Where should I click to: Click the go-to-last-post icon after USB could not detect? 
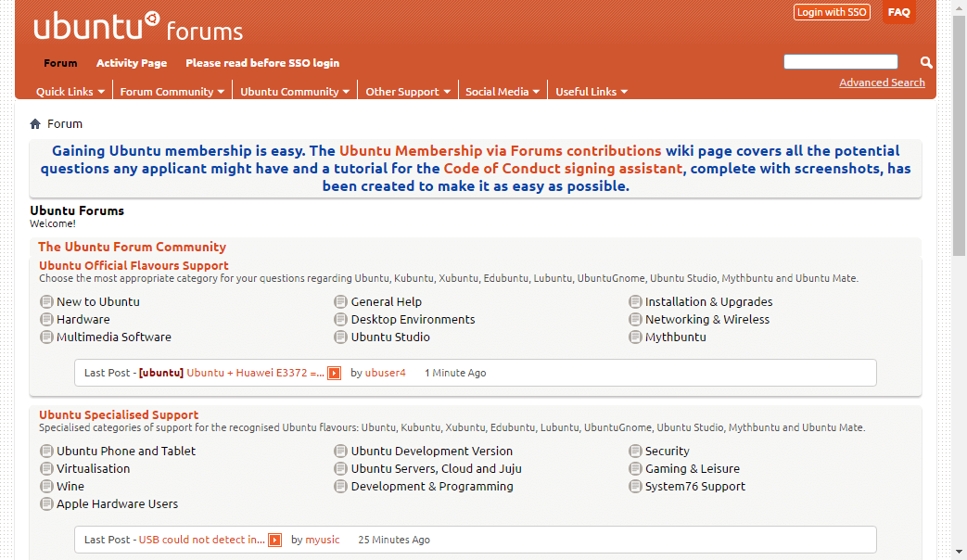275,541
